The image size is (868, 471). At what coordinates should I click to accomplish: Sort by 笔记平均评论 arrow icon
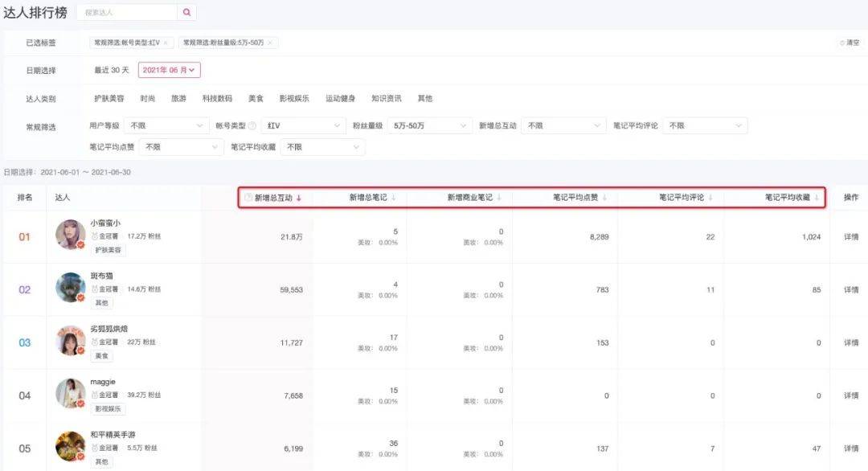point(710,198)
